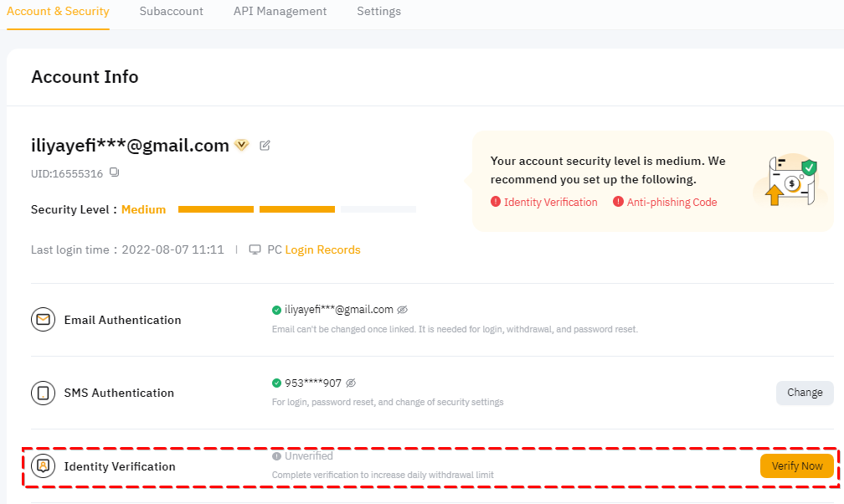Click the security shield illustration

(x=790, y=181)
